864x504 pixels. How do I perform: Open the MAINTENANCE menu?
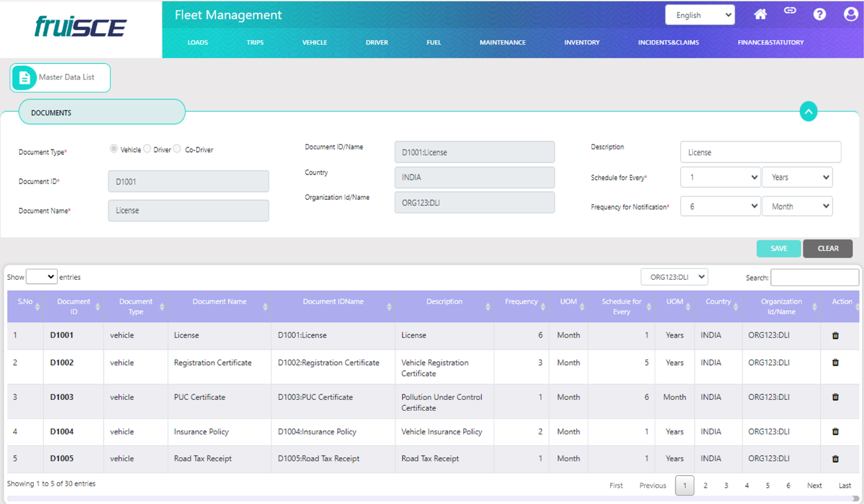click(502, 43)
